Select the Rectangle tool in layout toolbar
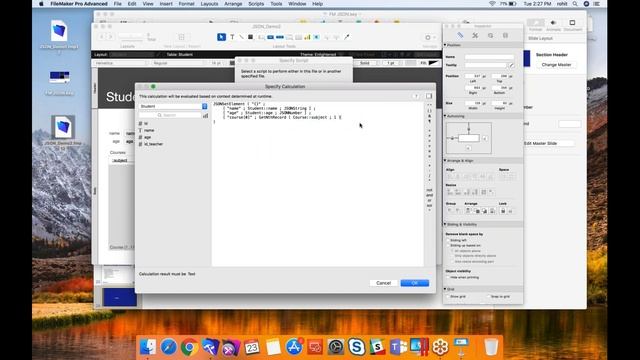This screenshot has height=360, width=640. [251, 37]
